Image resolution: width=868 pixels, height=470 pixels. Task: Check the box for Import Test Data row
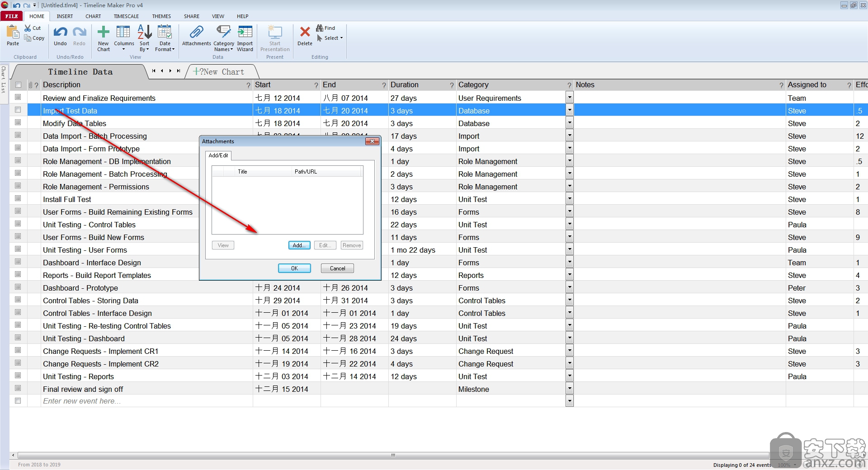[x=18, y=110]
